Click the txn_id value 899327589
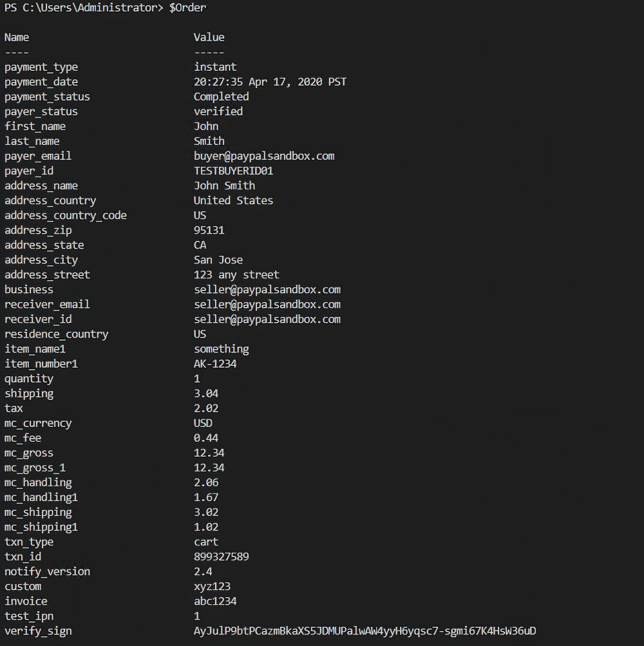The width and height of the screenshot is (644, 646). point(221,556)
